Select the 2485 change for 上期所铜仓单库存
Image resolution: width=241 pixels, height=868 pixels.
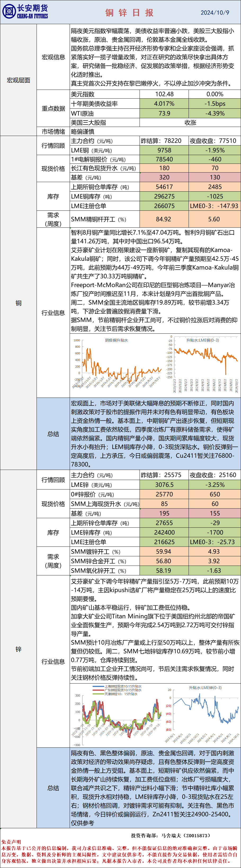pos(215,187)
